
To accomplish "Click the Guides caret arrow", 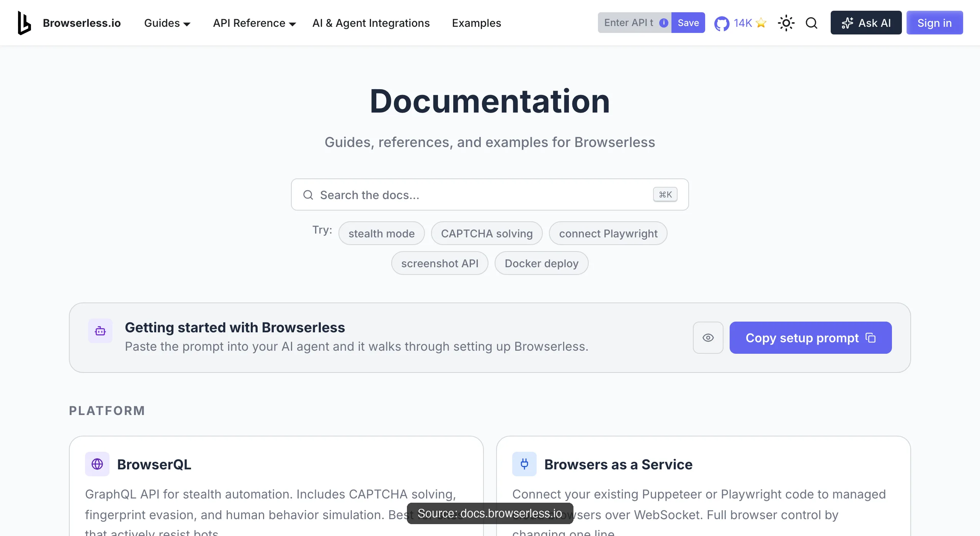I will coord(187,24).
